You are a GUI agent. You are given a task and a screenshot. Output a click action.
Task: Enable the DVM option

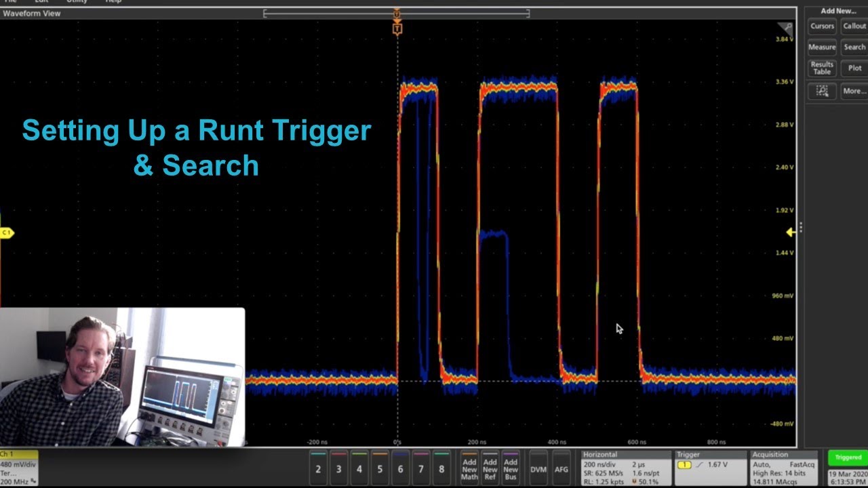(538, 466)
